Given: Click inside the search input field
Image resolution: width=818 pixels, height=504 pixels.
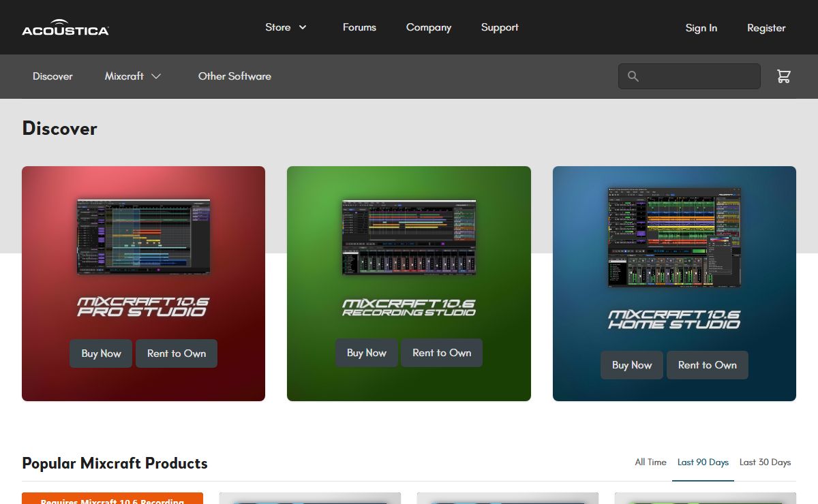Looking at the screenshot, I should tap(689, 76).
